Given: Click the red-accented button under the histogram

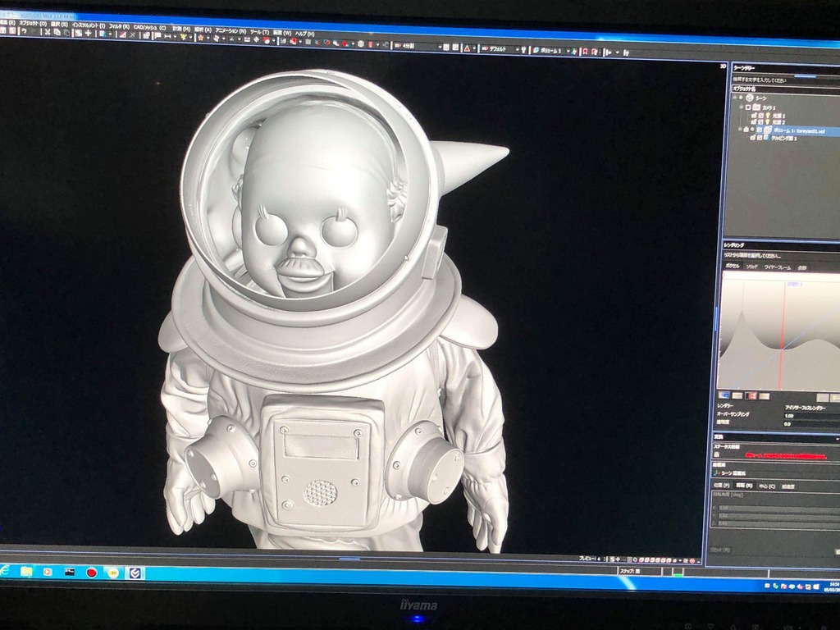Looking at the screenshot, I should pos(751,395).
